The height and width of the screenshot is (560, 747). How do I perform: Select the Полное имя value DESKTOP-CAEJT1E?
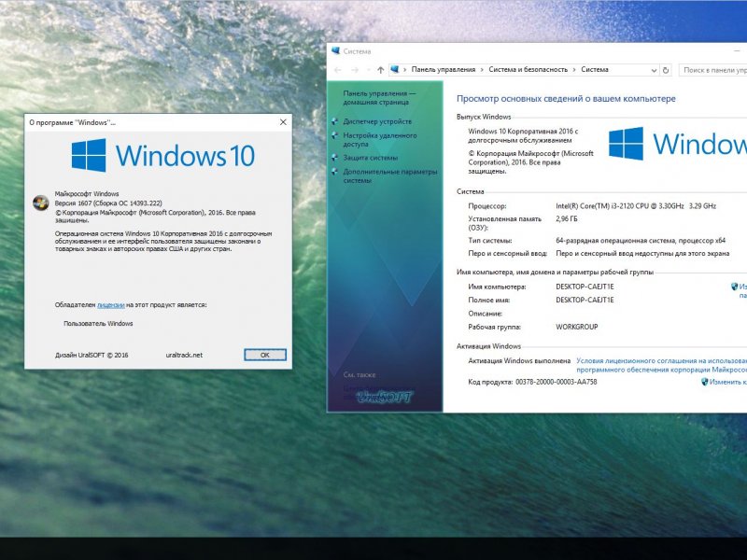point(585,300)
